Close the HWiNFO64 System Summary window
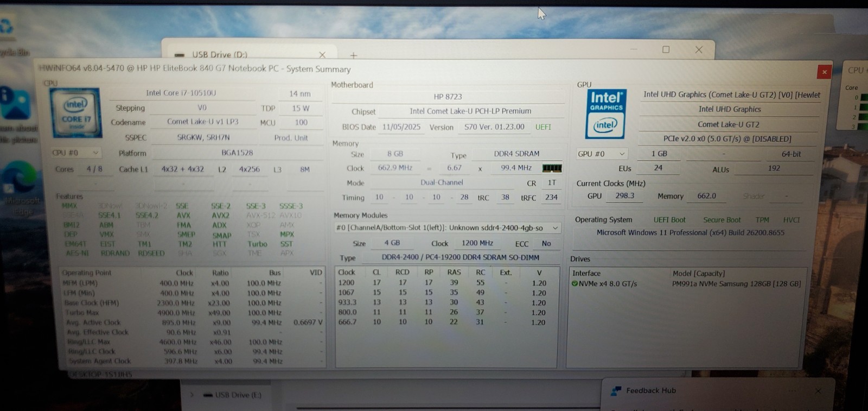 (824, 72)
